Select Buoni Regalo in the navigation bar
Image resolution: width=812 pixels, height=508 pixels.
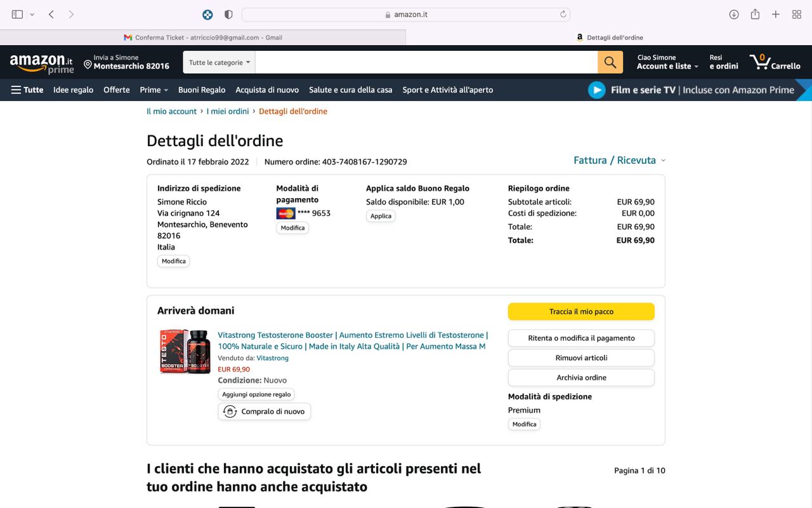point(202,90)
